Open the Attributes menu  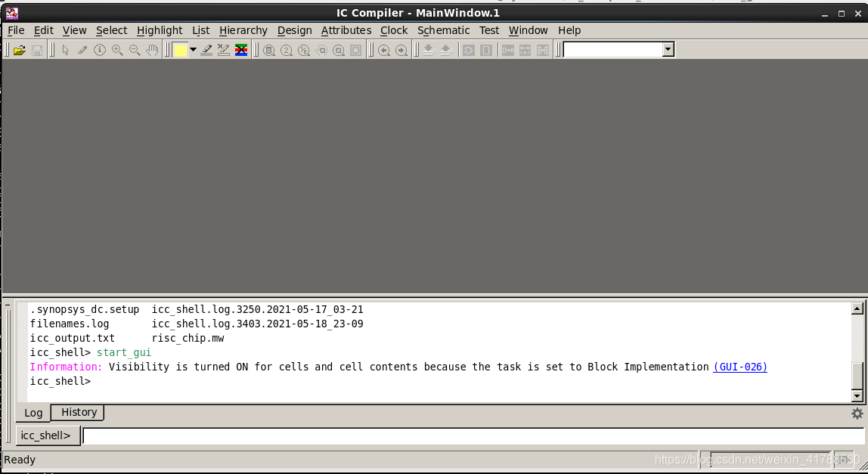(x=346, y=30)
